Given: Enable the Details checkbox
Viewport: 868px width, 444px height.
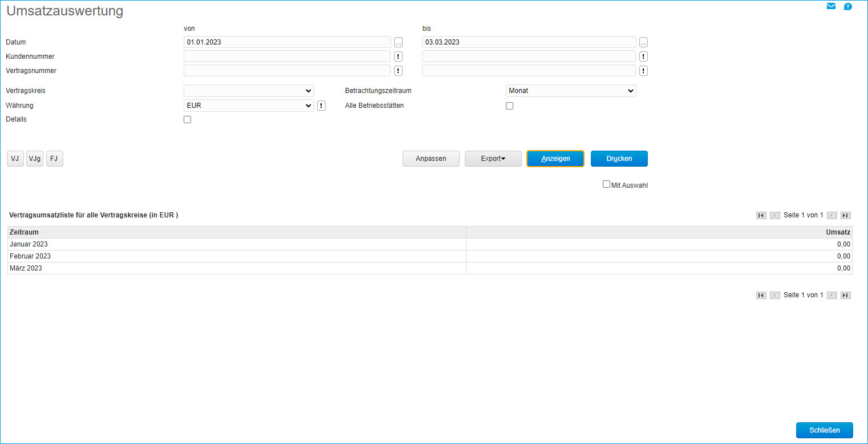Looking at the screenshot, I should click(x=187, y=120).
